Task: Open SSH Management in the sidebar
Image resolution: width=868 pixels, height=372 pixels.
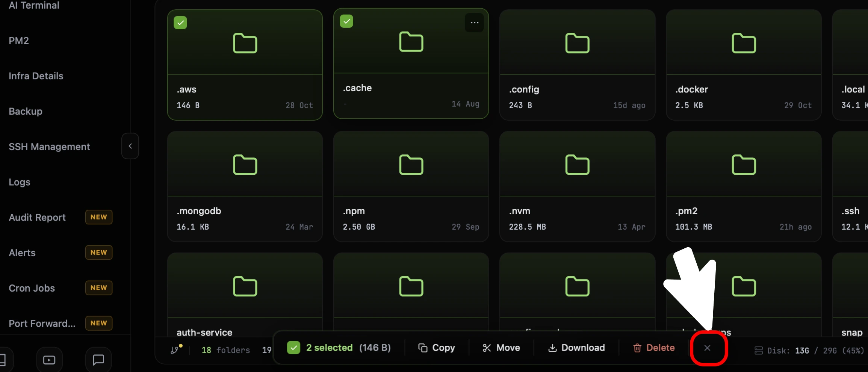Action: point(49,147)
